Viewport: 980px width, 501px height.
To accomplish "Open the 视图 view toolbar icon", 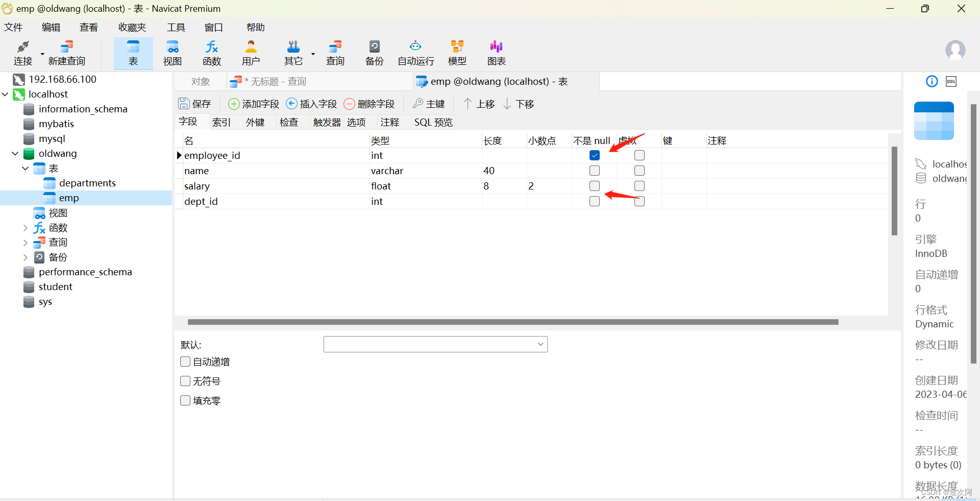I will coord(173,53).
